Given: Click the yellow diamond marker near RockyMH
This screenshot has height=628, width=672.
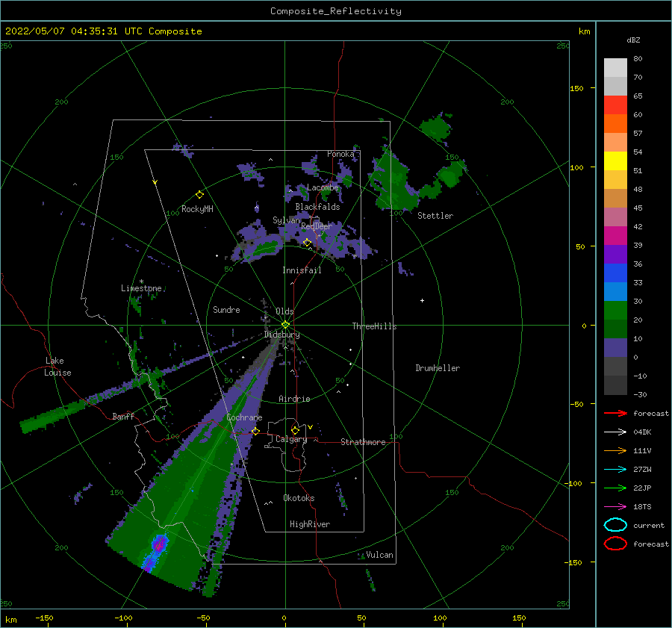Looking at the screenshot, I should (199, 195).
